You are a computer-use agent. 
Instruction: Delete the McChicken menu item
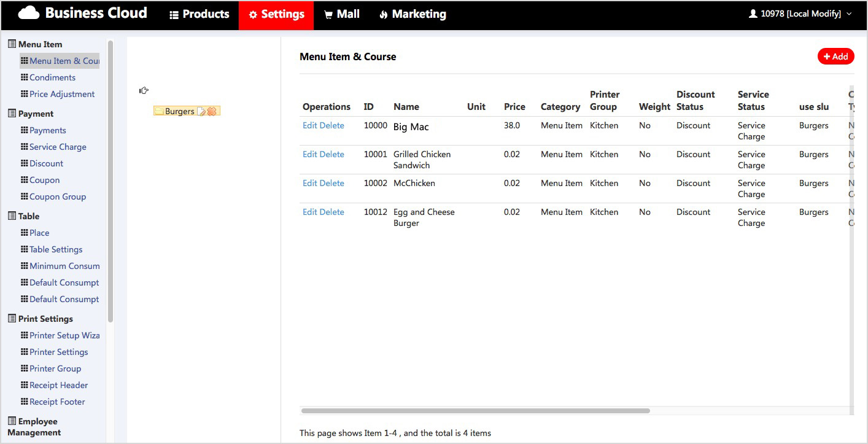click(332, 183)
